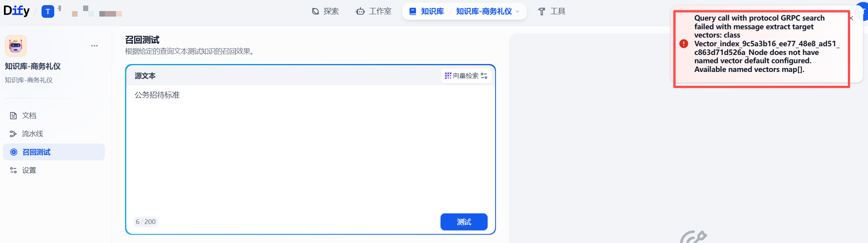Click the blue 测试 button

coord(464,222)
